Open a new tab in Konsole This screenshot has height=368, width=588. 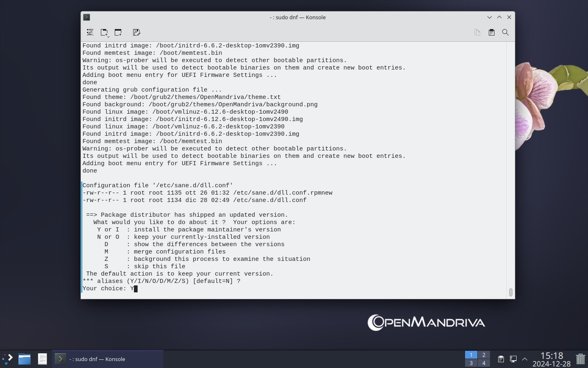click(104, 32)
